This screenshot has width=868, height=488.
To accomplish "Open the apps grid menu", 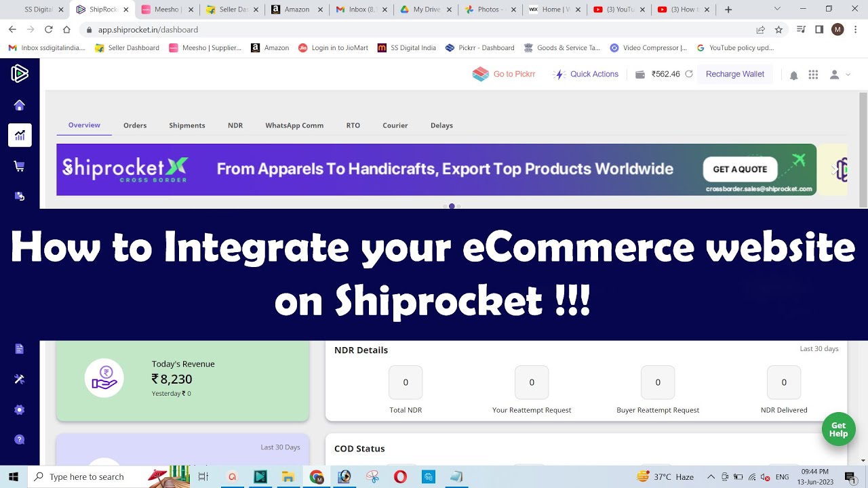I will pos(813,75).
